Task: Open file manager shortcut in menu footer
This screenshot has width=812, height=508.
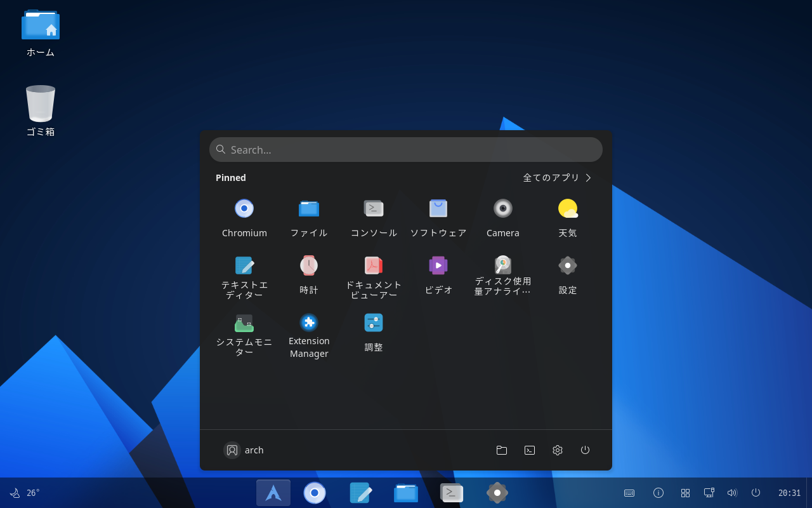Action: coord(502,450)
